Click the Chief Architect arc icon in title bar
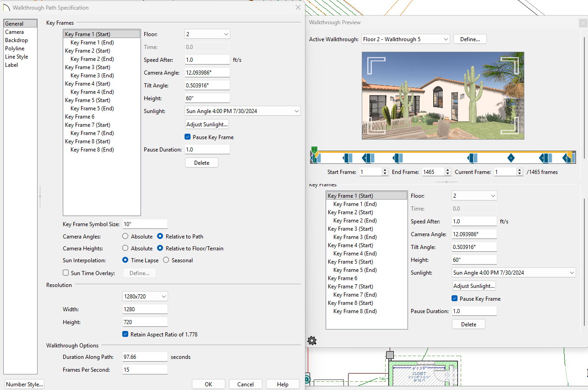 [x=6, y=8]
